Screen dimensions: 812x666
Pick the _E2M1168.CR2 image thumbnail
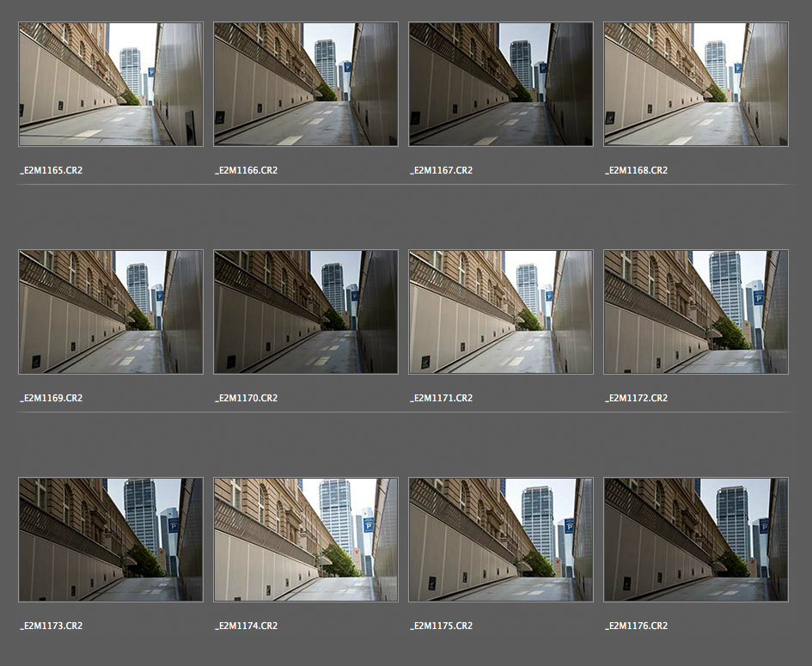(x=696, y=84)
